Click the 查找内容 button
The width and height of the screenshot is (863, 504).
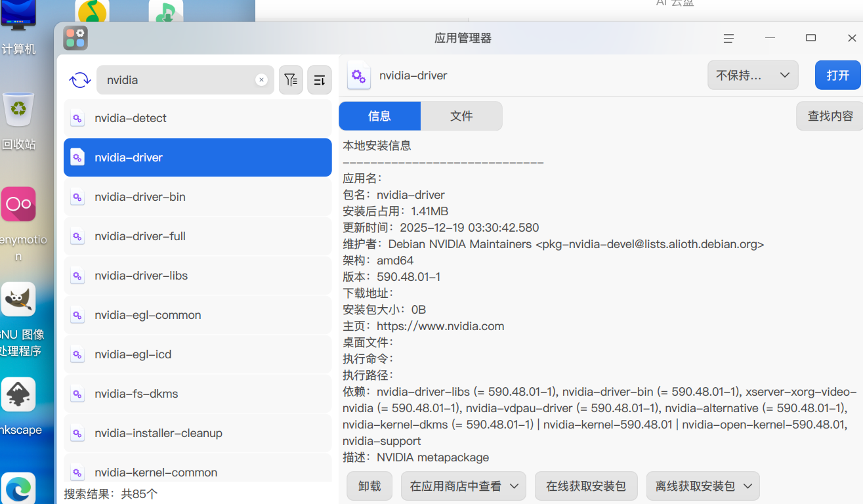click(830, 116)
